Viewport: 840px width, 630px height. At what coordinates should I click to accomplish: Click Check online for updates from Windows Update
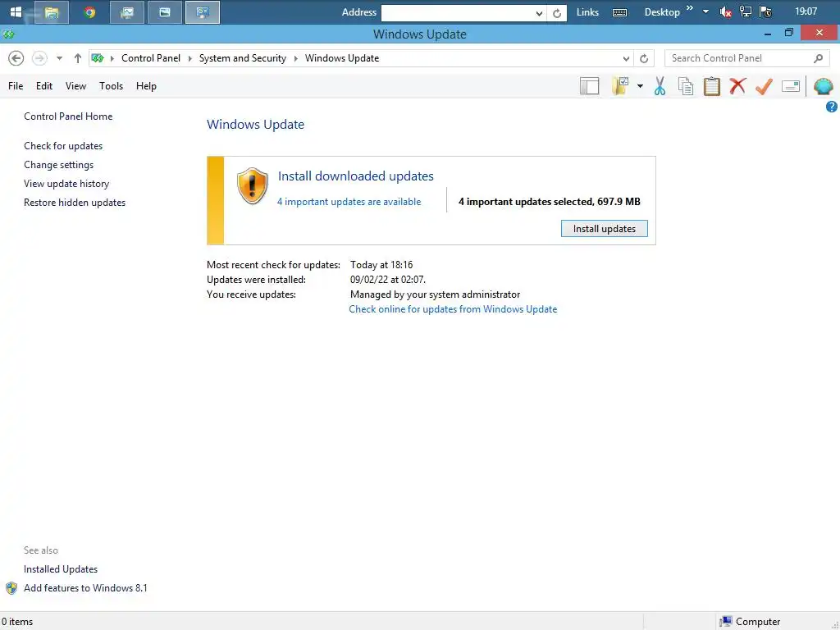click(x=453, y=309)
